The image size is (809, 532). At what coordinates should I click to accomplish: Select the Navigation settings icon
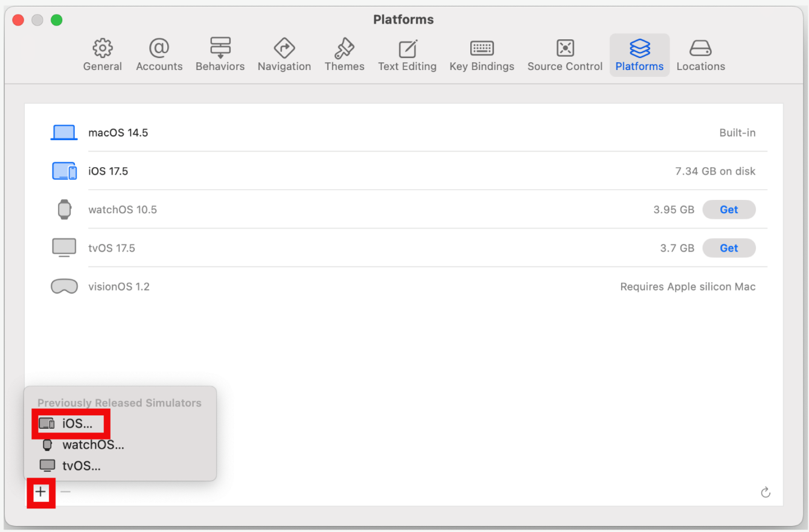(x=284, y=55)
